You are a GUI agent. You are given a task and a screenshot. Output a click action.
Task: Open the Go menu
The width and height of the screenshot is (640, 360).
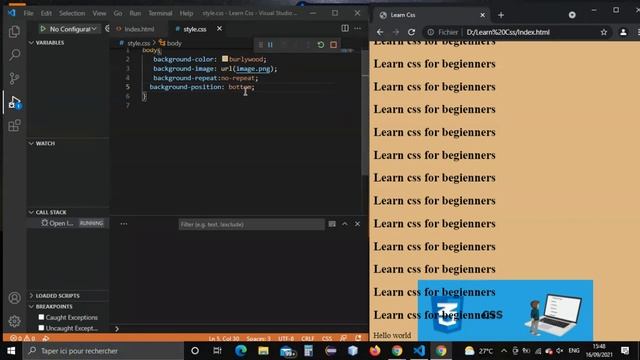click(118, 13)
